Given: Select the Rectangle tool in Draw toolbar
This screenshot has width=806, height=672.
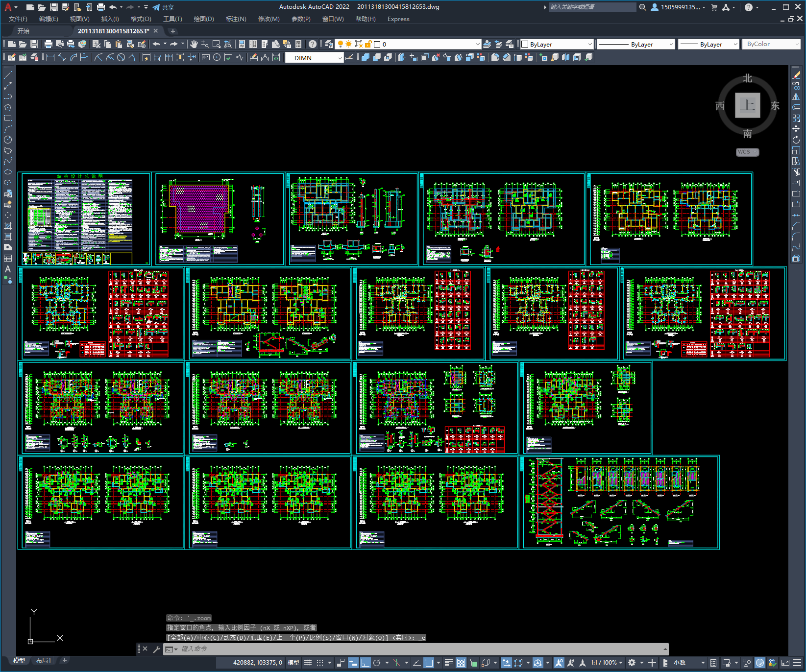Looking at the screenshot, I should 8,118.
